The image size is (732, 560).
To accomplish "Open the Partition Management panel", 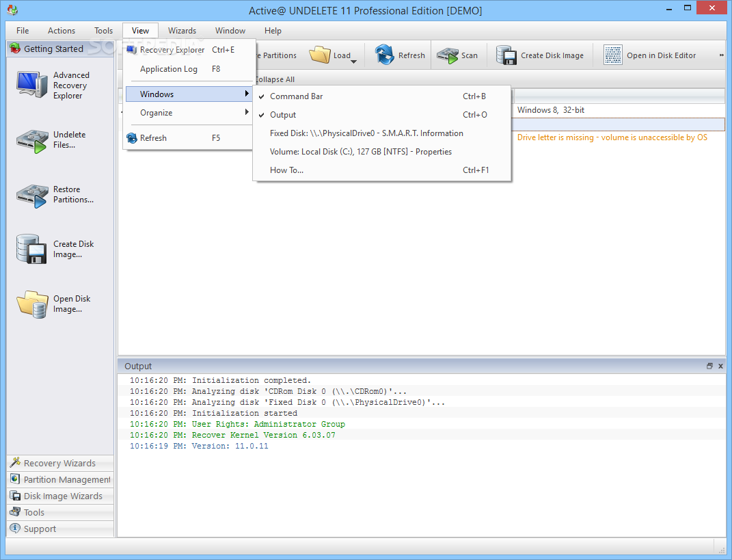I will [60, 479].
